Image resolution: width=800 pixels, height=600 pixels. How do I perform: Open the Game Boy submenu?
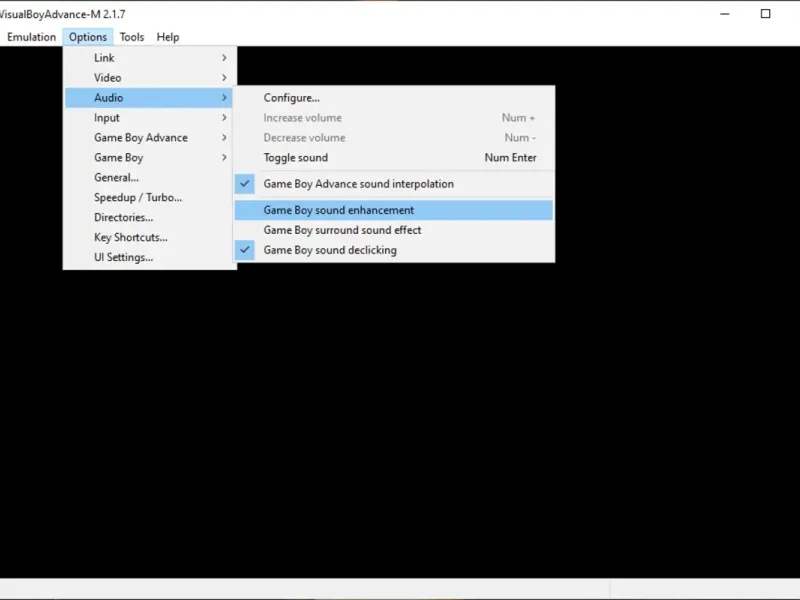click(x=149, y=157)
